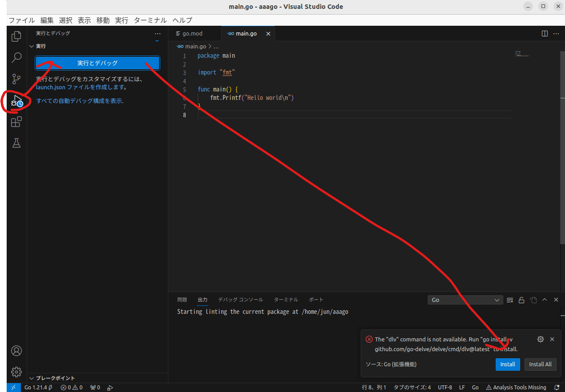Click the more actions ellipsis in debug panel

pyautogui.click(x=158, y=33)
